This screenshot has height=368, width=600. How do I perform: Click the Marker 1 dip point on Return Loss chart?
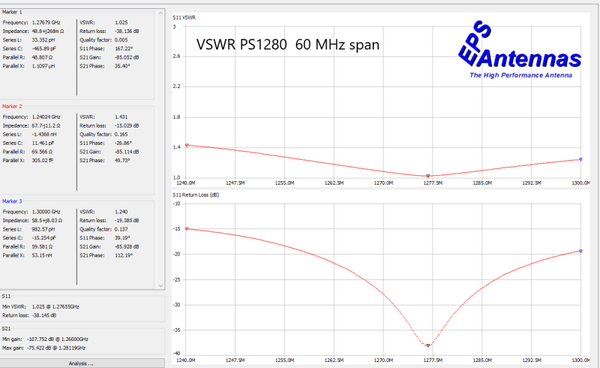point(428,345)
